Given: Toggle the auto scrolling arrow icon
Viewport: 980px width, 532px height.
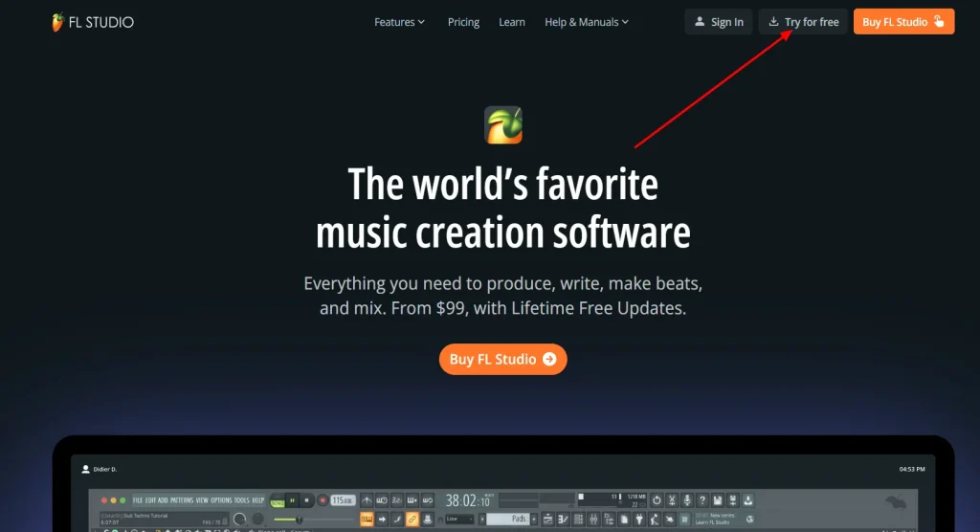Looking at the screenshot, I should coord(382,519).
